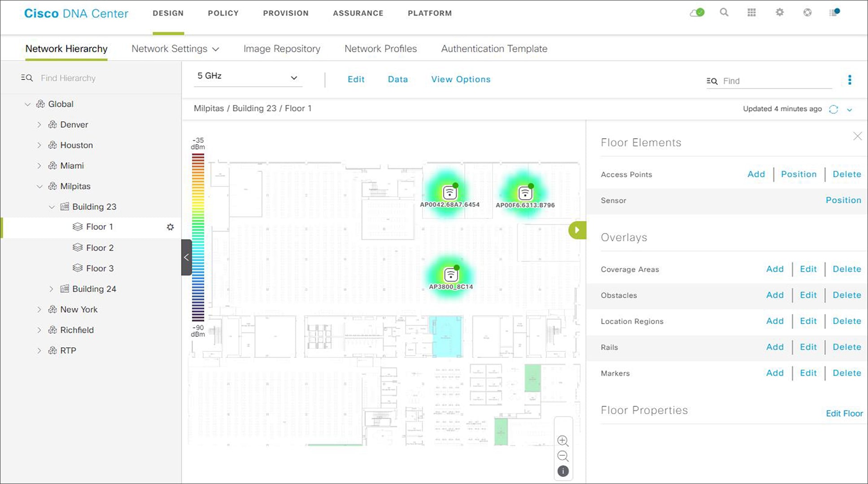Click the Cisco DNA Center logo
The height and width of the screenshot is (484, 868).
tap(76, 13)
